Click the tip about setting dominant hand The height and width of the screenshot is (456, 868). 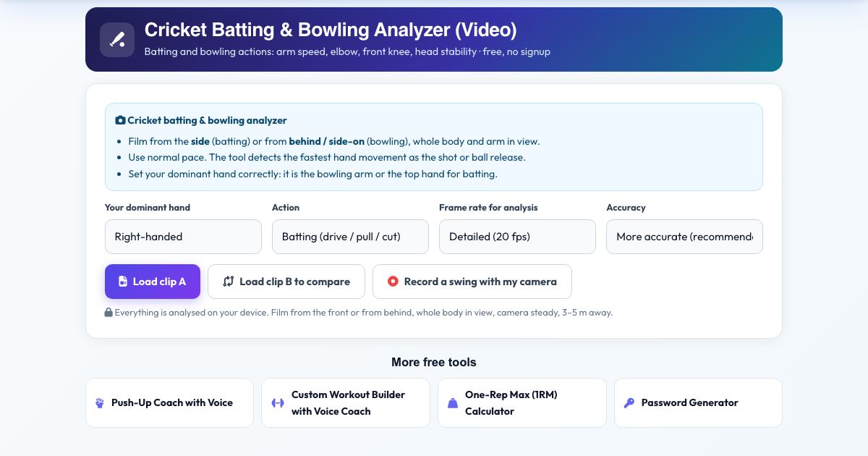coord(313,174)
